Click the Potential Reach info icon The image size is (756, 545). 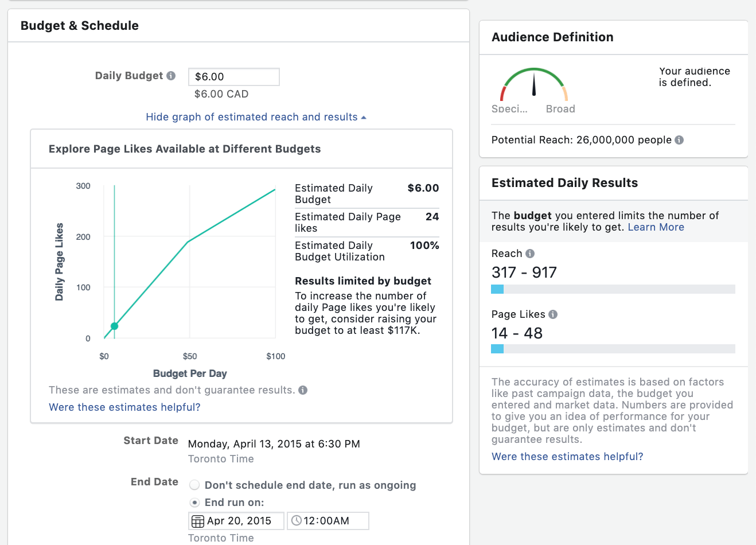coord(679,140)
